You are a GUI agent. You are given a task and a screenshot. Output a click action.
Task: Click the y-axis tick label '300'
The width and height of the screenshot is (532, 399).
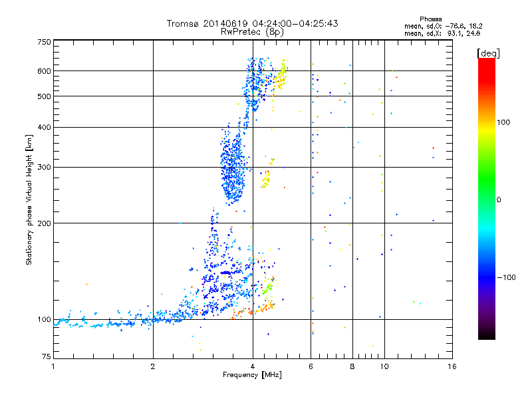(44, 168)
